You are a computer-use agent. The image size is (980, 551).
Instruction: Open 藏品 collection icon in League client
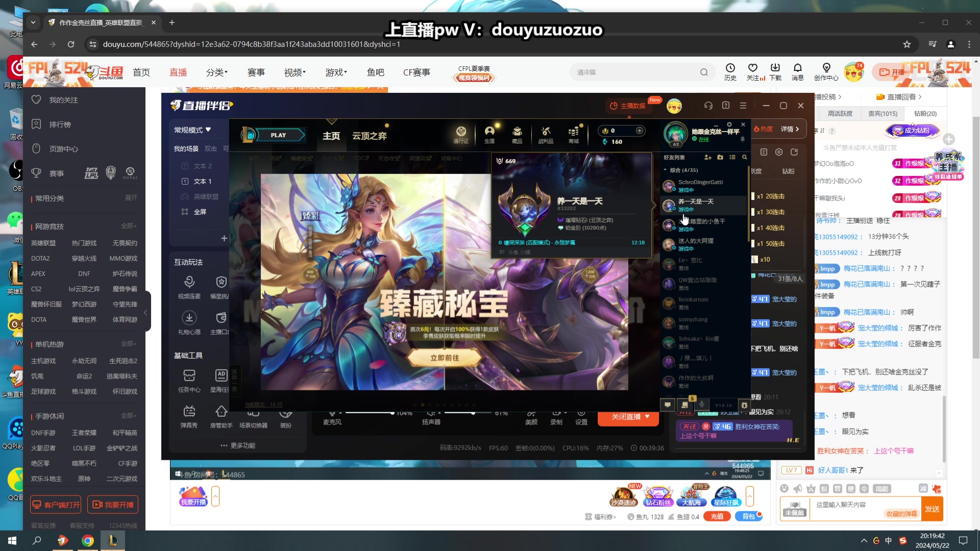pos(517,135)
